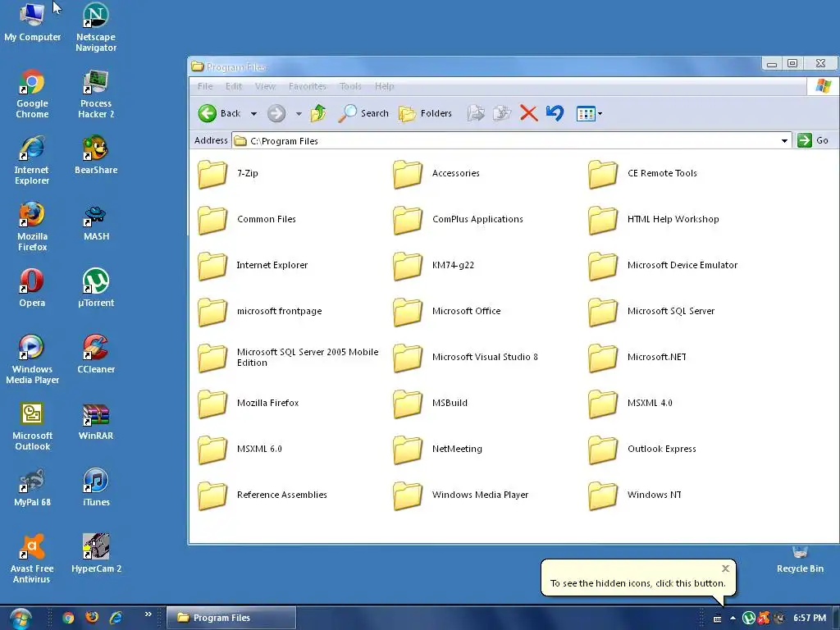Click Chrome quick launch icon in taskbar
Viewport: 840px width, 630px height.
tap(67, 618)
